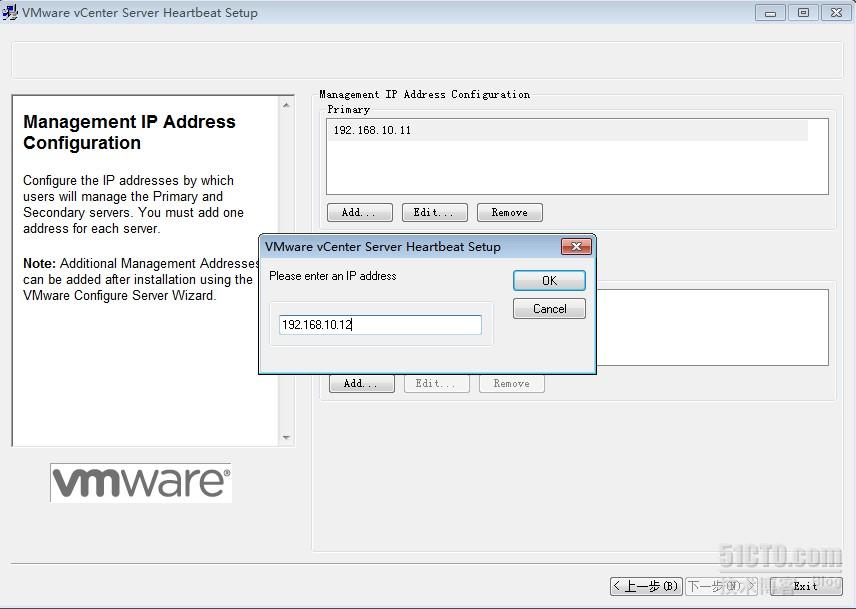Click Edit under the Primary list

point(435,212)
